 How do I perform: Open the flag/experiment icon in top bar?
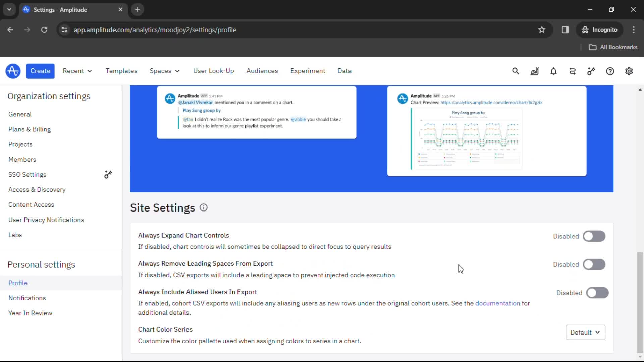click(591, 71)
